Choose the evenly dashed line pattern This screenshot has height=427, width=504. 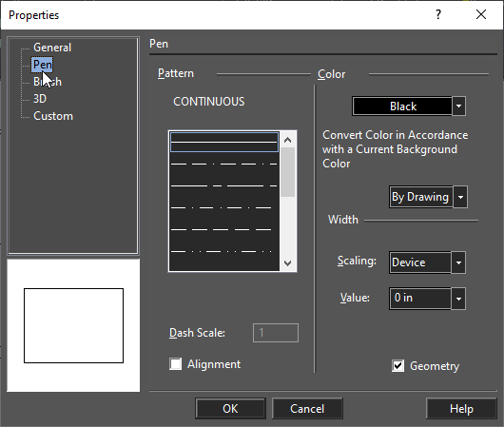coord(224,229)
